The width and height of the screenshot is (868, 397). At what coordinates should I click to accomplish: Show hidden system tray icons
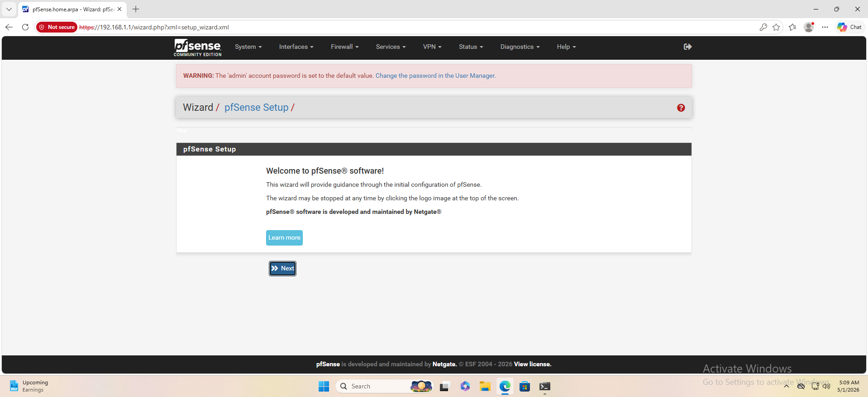787,386
